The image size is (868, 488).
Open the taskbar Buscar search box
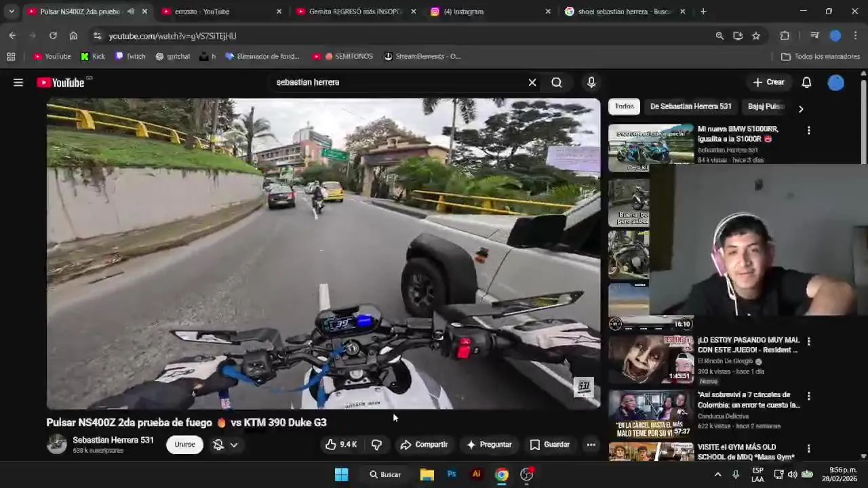point(385,474)
